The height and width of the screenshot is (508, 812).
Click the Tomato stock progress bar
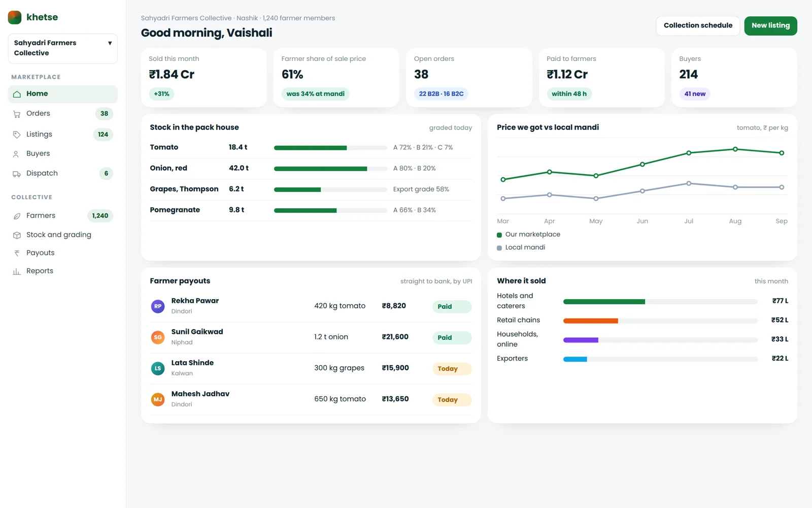[330, 148]
